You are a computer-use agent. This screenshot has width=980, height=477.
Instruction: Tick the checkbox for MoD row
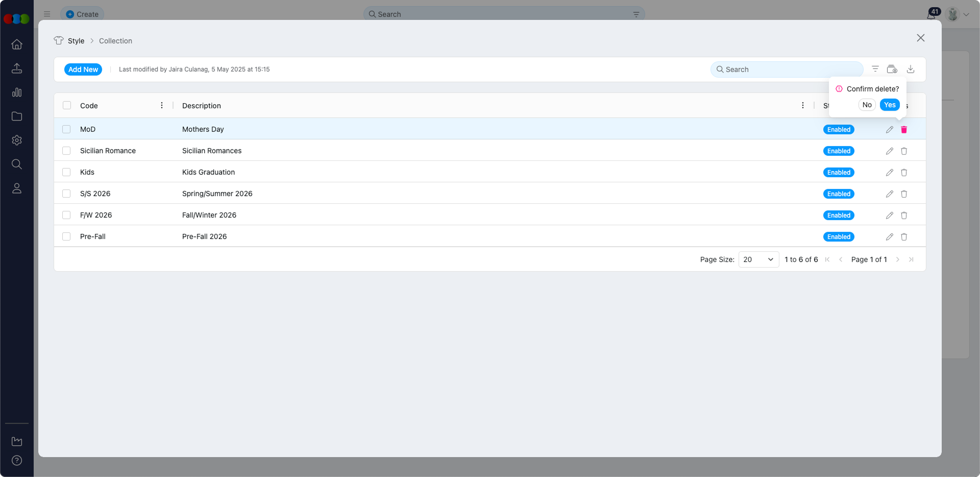[x=66, y=129]
